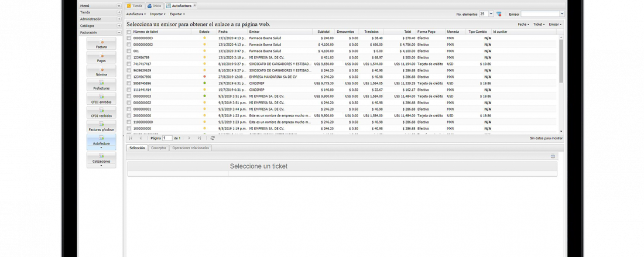Open the Fecha filter button
The width and height of the screenshot is (644, 257).
[523, 25]
